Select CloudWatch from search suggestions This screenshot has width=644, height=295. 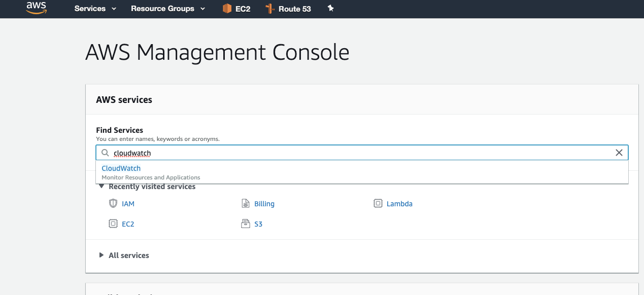[x=121, y=168]
